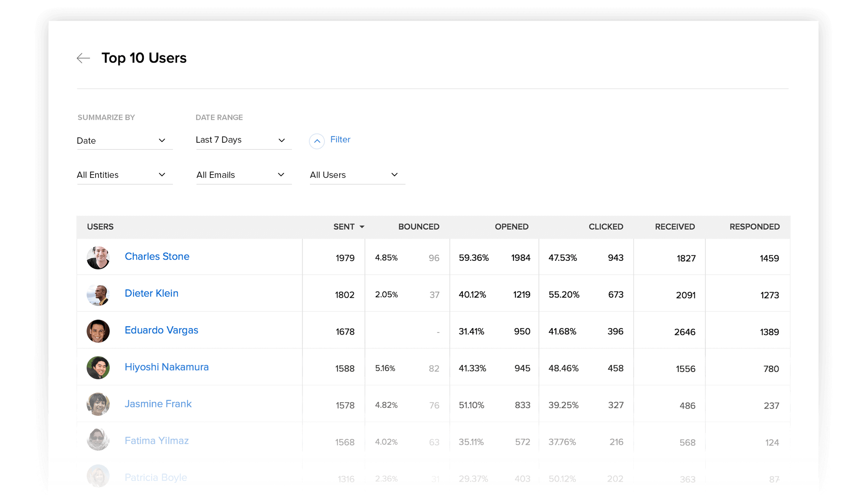Click the CLICKED column header
The image size is (868, 495).
click(x=605, y=227)
